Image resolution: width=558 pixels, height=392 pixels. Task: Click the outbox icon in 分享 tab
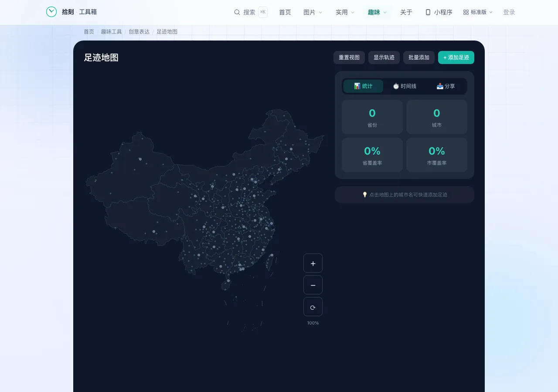point(440,86)
